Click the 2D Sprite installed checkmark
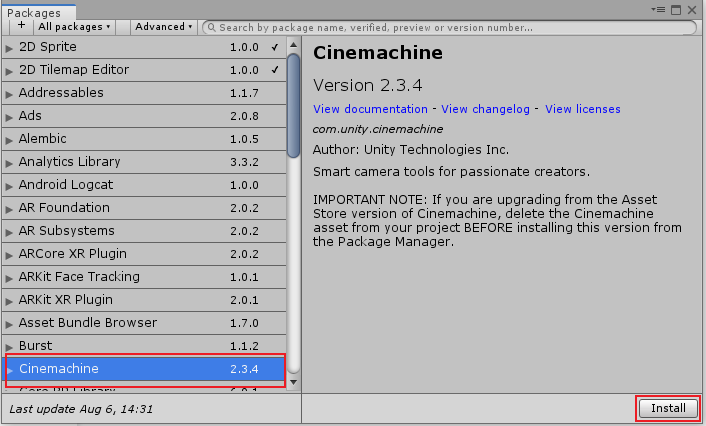 point(275,47)
